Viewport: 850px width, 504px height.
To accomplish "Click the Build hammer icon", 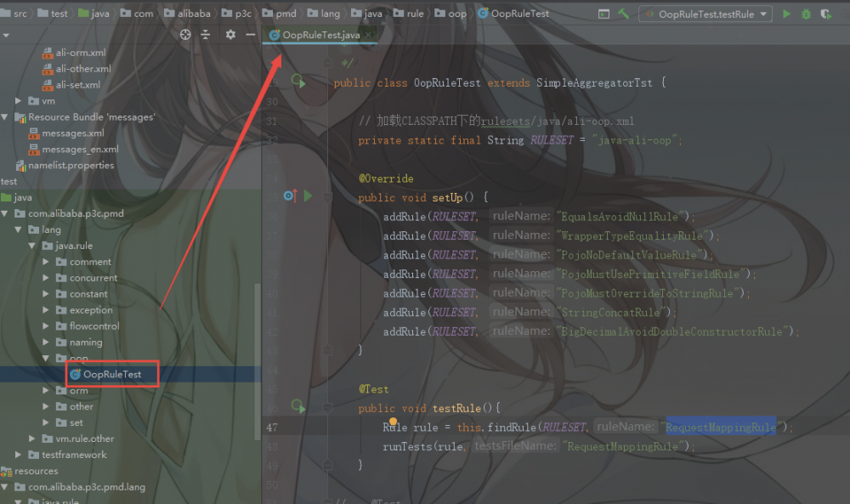I will [623, 14].
